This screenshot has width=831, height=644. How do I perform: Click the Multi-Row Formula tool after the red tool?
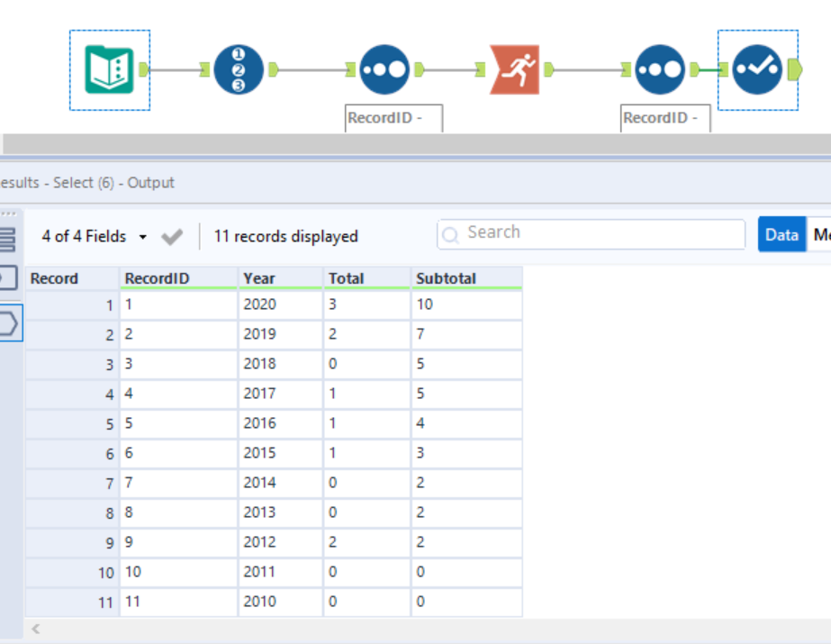pos(660,69)
